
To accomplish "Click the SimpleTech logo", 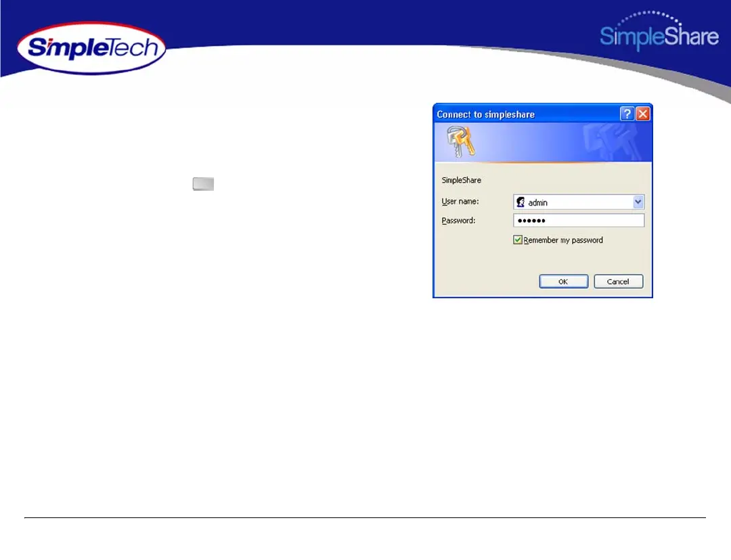I will (x=91, y=48).
